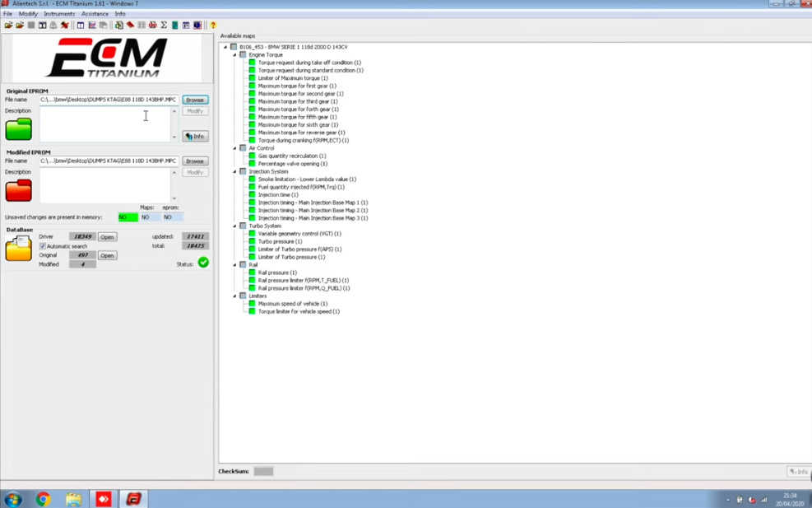
Task: Click the Original description up arrow
Action: pos(174,111)
